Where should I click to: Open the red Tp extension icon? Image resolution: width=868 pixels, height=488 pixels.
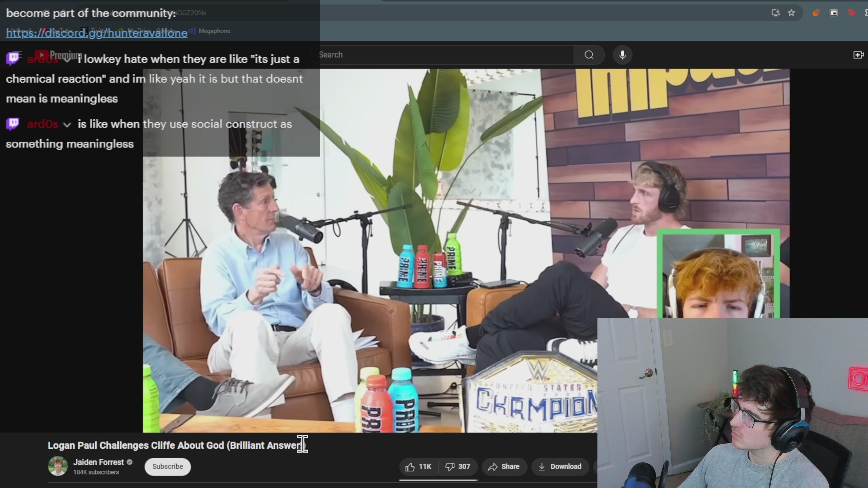click(851, 13)
